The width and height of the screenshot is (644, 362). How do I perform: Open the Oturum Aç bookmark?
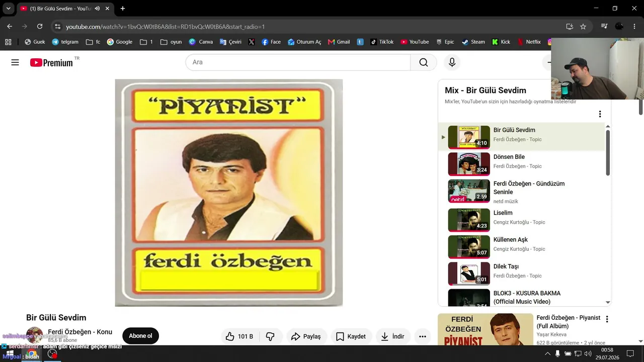[x=304, y=42]
